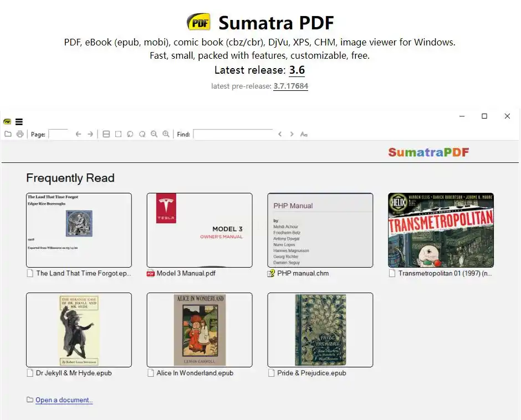The image size is (521, 420).
Task: Click the Open file folder toolbar icon
Action: [x=8, y=134]
